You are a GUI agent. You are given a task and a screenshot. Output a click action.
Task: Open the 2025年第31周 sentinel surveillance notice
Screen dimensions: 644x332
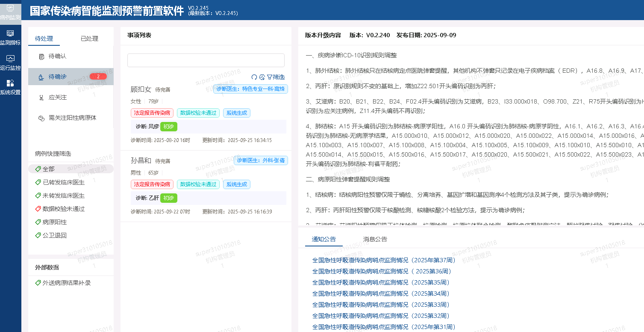tap(384, 327)
